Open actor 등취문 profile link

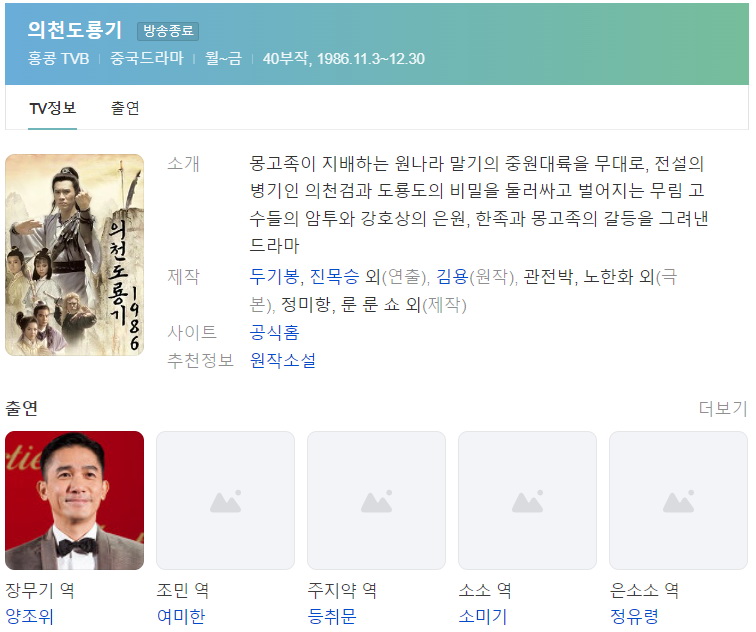(x=332, y=616)
